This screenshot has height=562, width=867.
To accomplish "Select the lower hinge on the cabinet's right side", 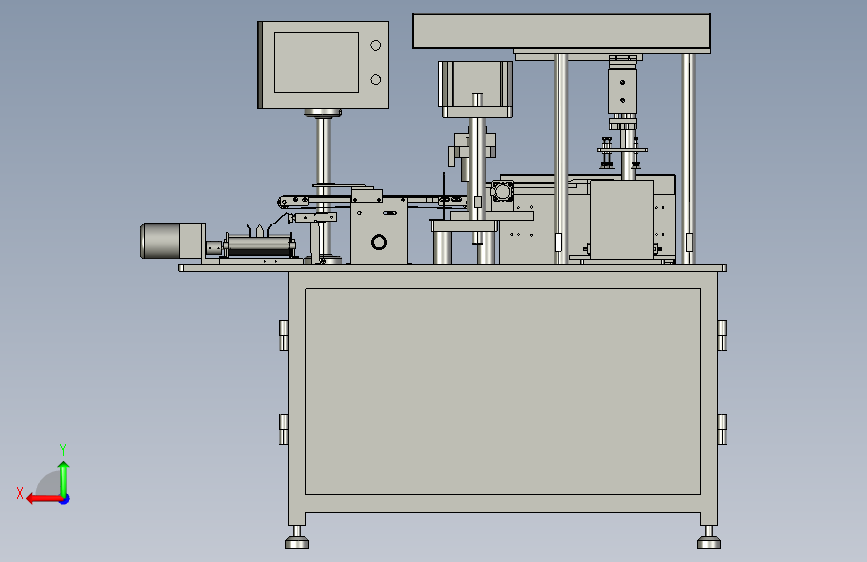I will (x=722, y=429).
